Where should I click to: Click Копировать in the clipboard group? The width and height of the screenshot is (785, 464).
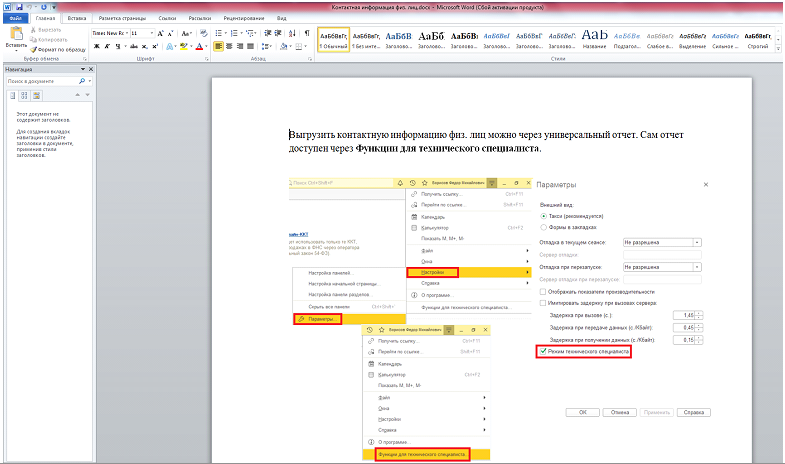pyautogui.click(x=48, y=40)
